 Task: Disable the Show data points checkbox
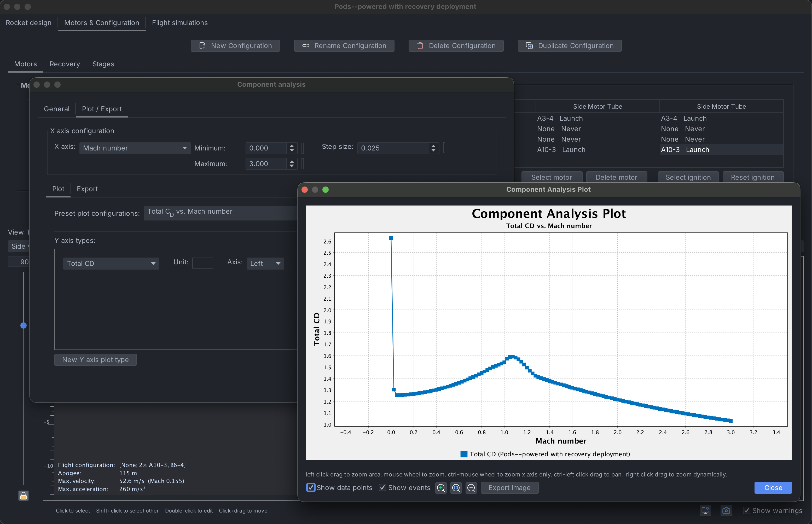[x=311, y=488]
